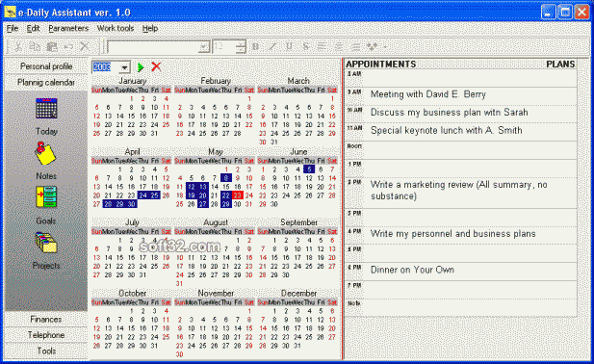Click the e-Daily Assistant title bar icon
The image size is (594, 364).
(x=11, y=13)
